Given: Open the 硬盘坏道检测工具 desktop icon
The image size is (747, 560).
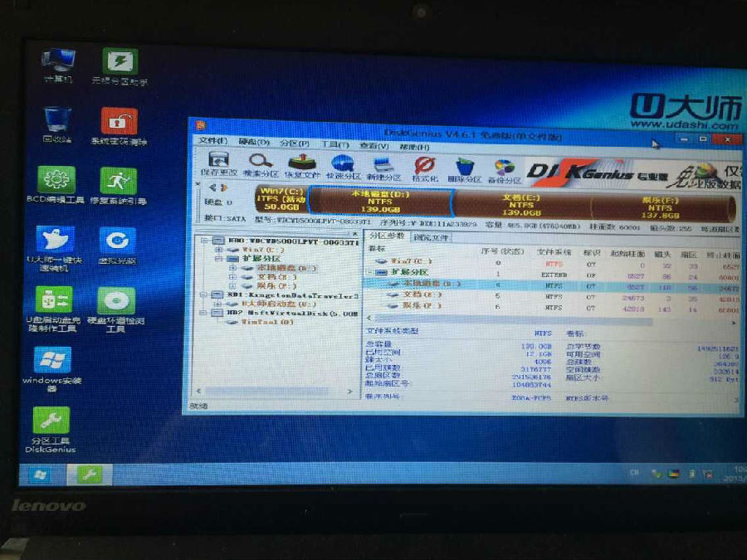Looking at the screenshot, I should point(115,309).
